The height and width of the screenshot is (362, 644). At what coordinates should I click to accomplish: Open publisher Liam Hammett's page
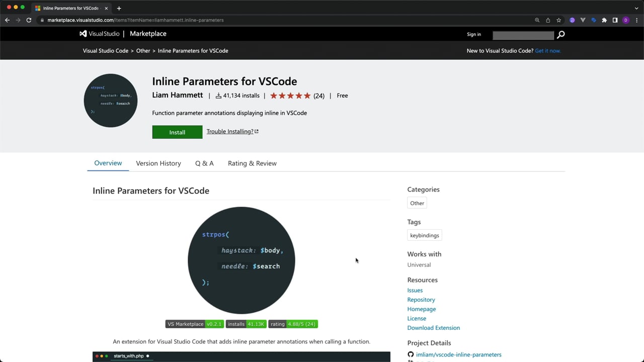pyautogui.click(x=178, y=95)
